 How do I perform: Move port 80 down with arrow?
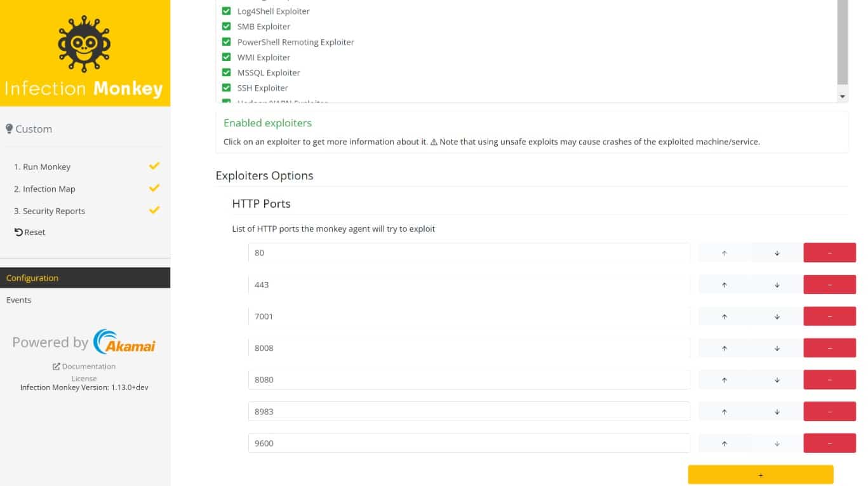click(x=777, y=253)
